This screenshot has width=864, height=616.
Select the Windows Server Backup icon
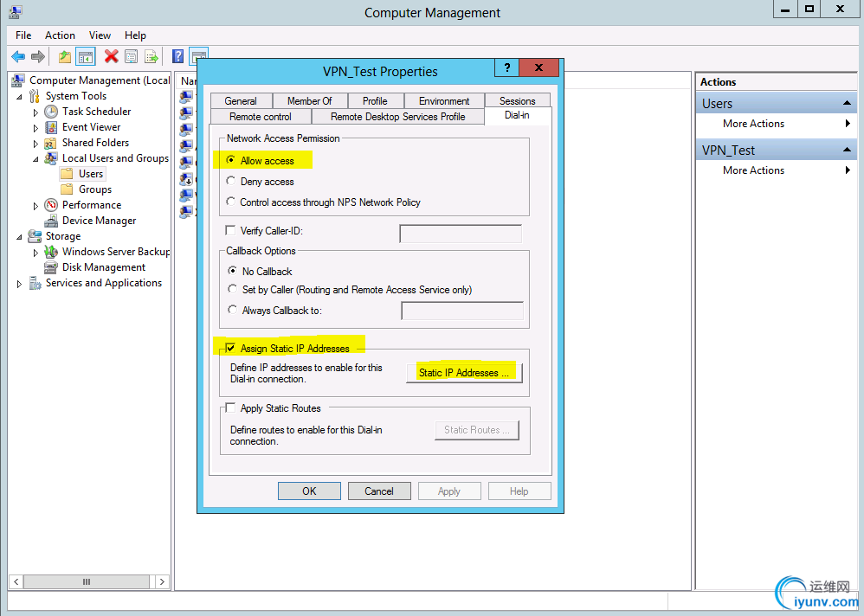[x=51, y=252]
